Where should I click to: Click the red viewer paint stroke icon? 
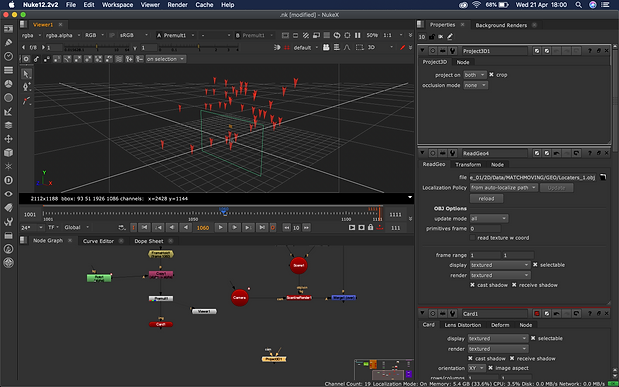(402, 47)
